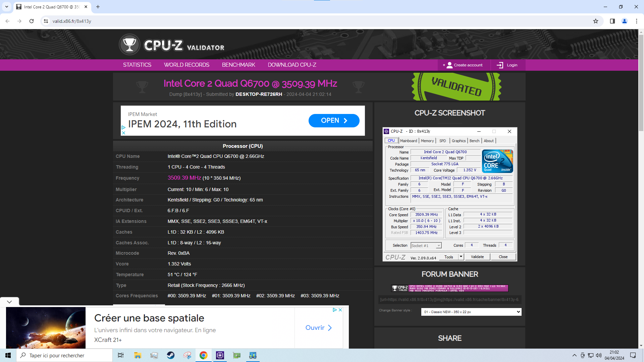Click the Temperature value 51 °C / 124 °F
Screen dimensions: 644x362
click(182, 275)
